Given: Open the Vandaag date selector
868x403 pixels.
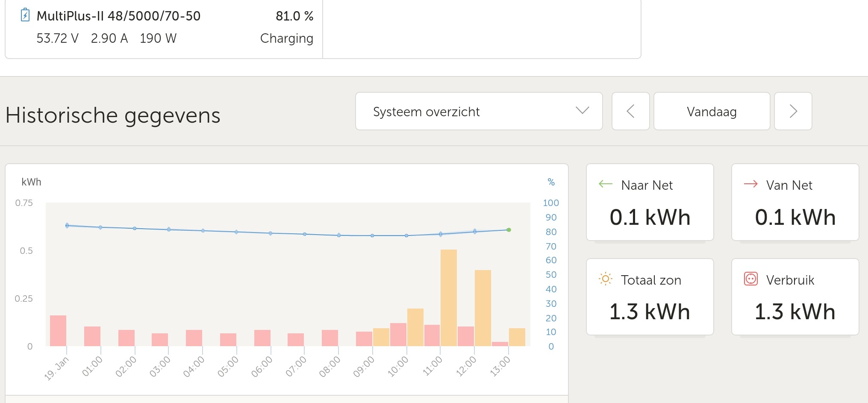Looking at the screenshot, I should (712, 111).
